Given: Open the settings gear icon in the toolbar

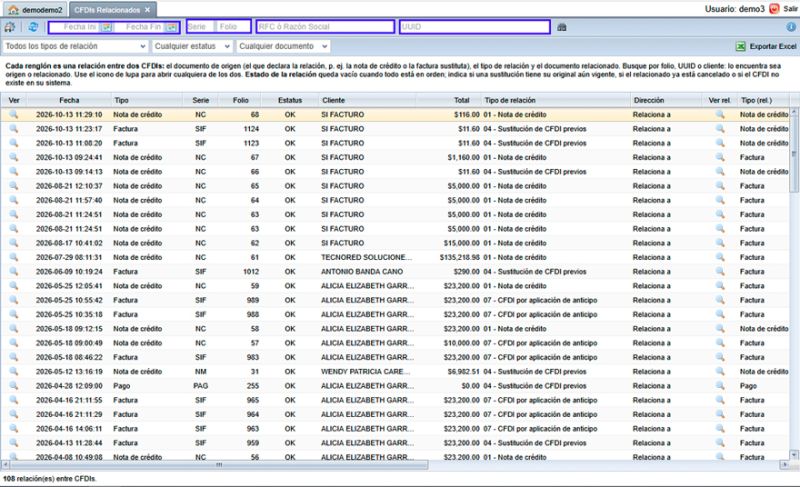Looking at the screenshot, I should [x=10, y=27].
